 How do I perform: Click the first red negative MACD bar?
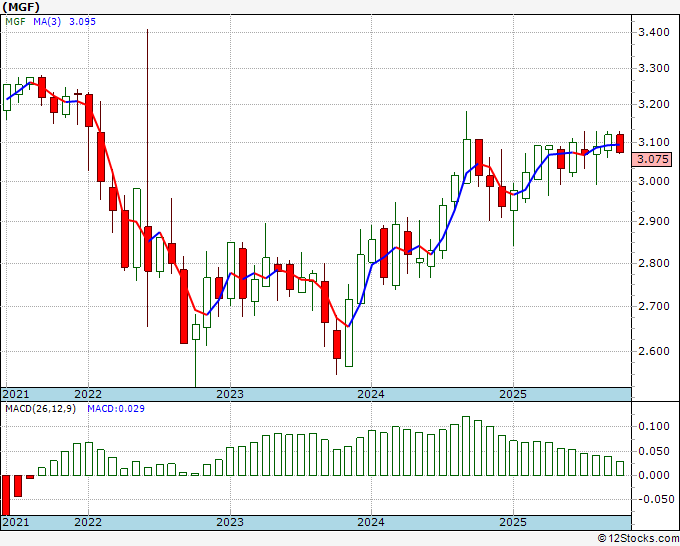[x=6, y=495]
